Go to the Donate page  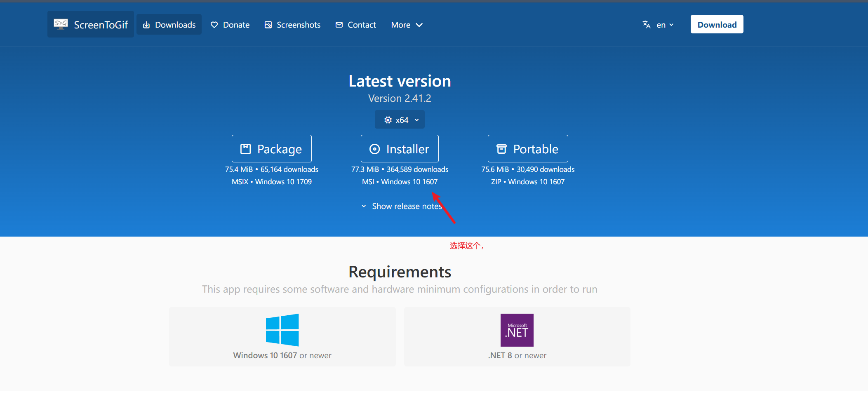(230, 25)
